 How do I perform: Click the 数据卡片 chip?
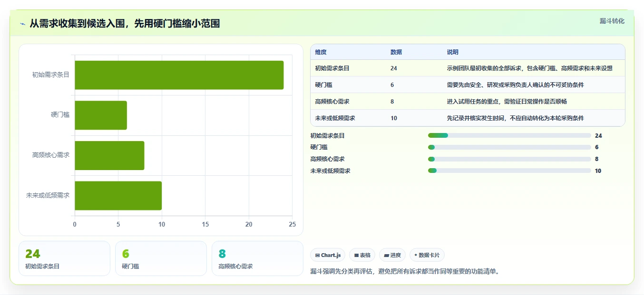coord(427,255)
